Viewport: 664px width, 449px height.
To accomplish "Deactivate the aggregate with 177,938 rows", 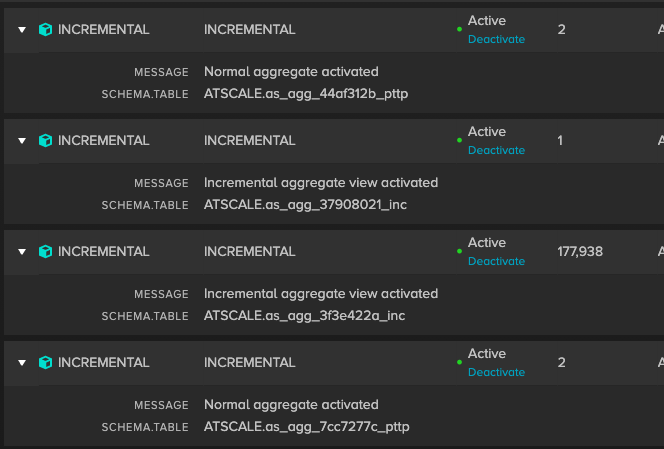I will [496, 261].
